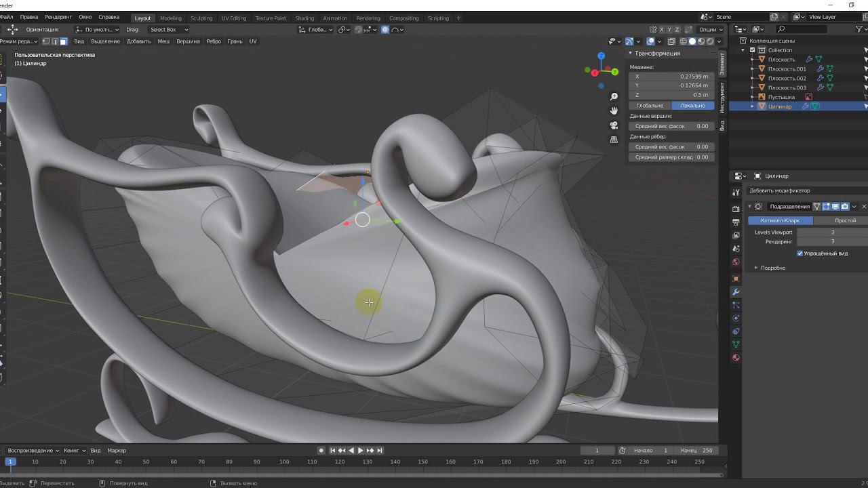Open Опции dropdown in viewport header
The height and width of the screenshot is (488, 868).
pyautogui.click(x=710, y=30)
